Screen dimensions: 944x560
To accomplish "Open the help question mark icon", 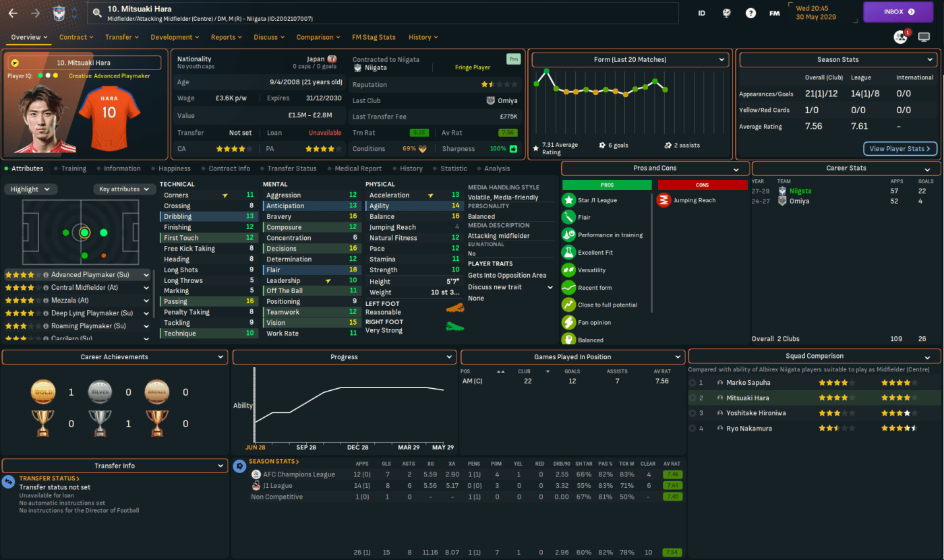I will point(750,13).
